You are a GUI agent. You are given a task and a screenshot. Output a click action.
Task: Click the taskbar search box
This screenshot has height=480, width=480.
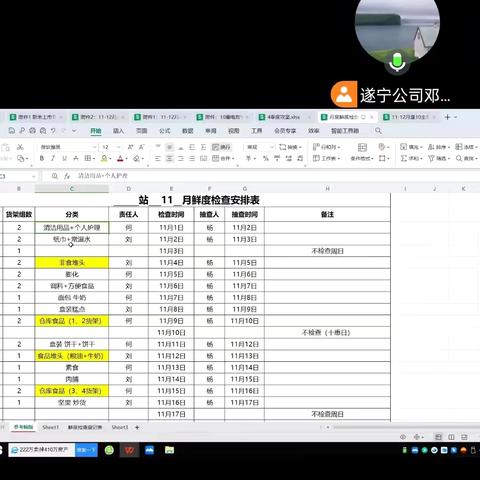pyautogui.click(x=42, y=450)
